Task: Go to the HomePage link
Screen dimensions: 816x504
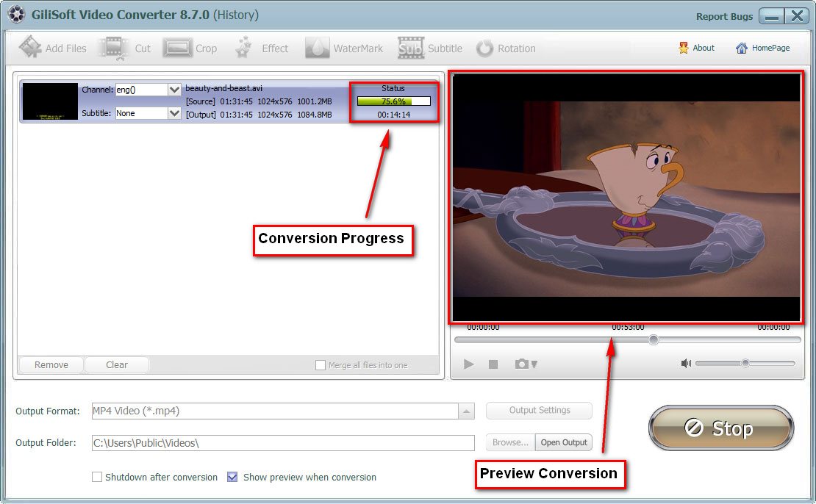Action: point(763,48)
